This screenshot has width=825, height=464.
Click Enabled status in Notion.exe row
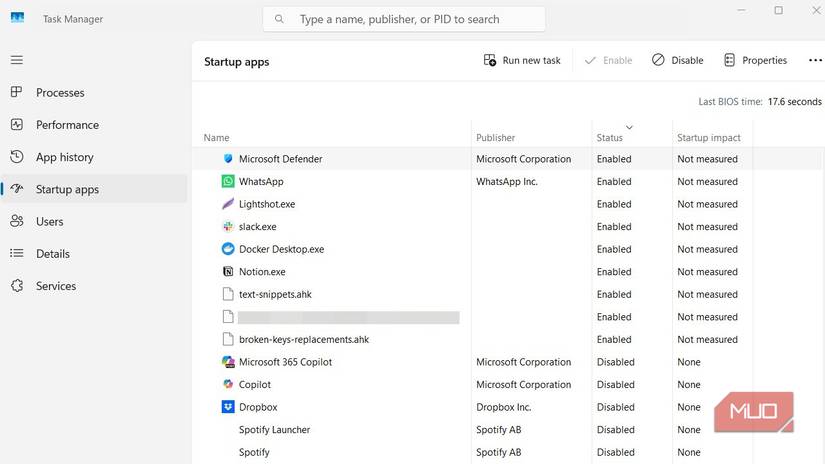[614, 272]
